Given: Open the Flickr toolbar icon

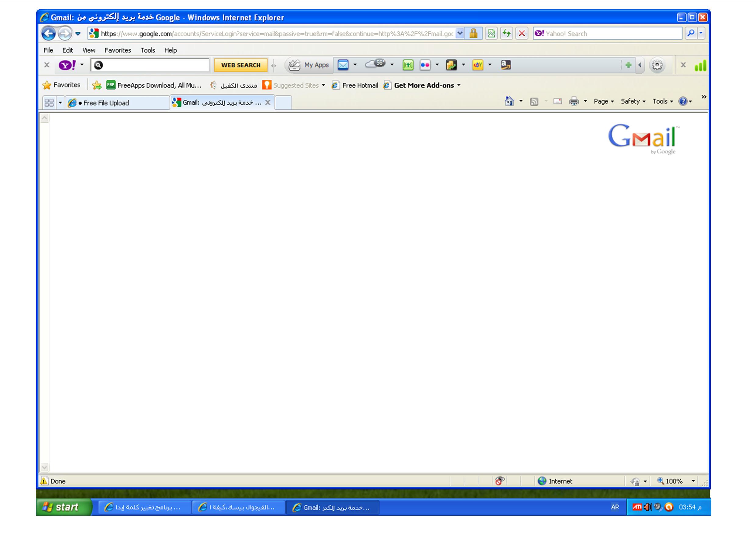Looking at the screenshot, I should point(425,65).
